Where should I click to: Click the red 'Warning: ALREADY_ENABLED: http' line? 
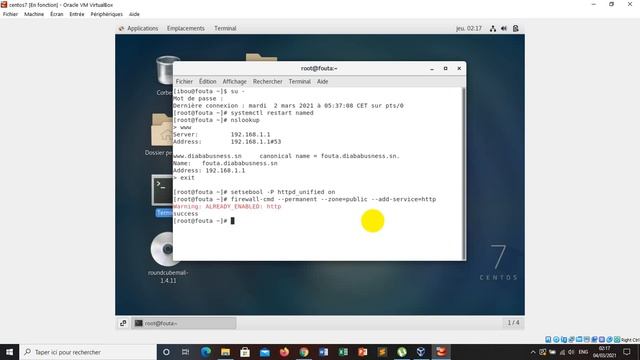[227, 207]
